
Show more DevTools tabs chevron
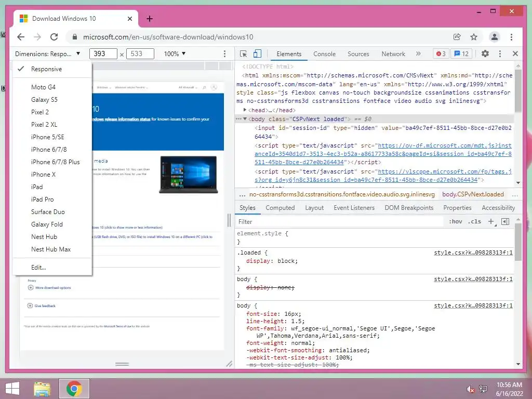[418, 54]
